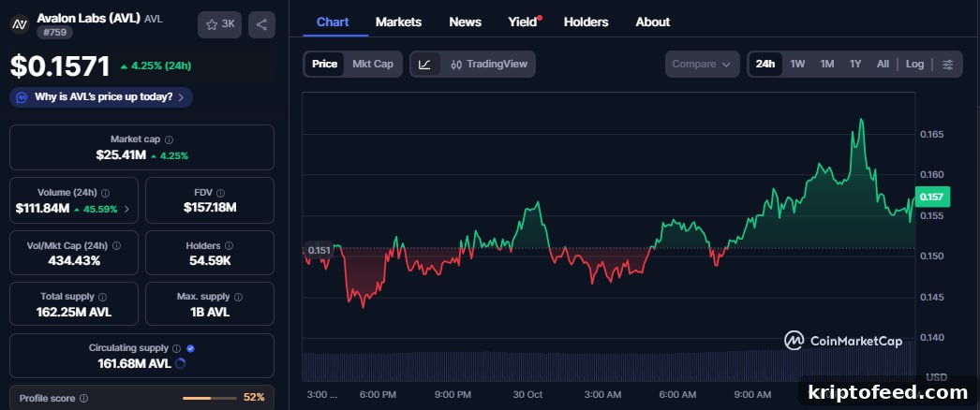Open the Compare dropdown

tap(702, 65)
